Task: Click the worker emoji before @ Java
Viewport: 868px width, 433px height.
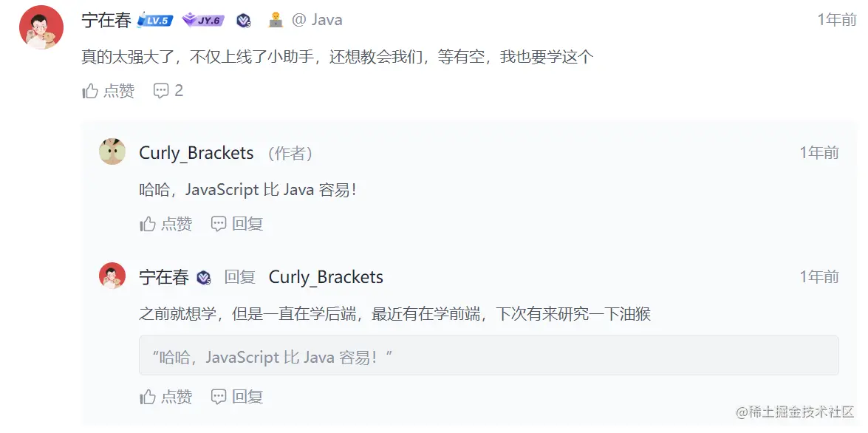Action: [x=276, y=21]
